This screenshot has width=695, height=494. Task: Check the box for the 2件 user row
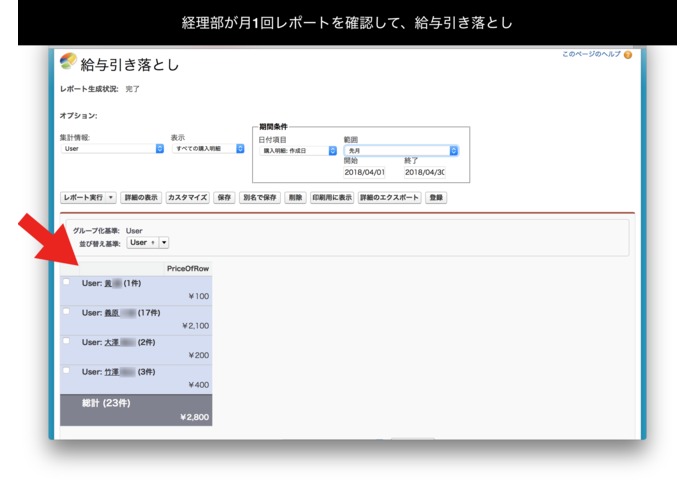(x=66, y=341)
